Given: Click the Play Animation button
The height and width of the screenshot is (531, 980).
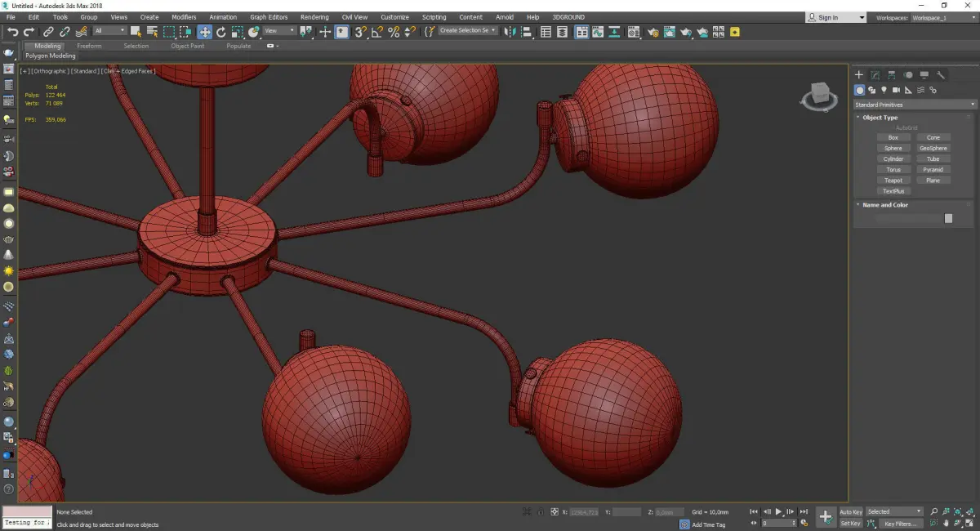Looking at the screenshot, I should coord(779,511).
